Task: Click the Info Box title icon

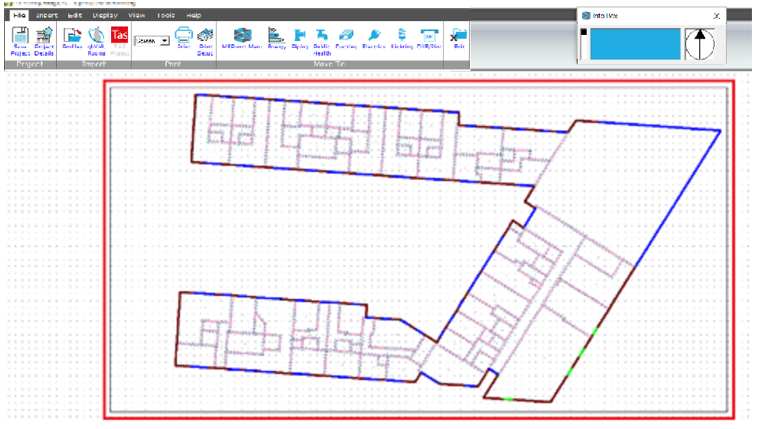Action: [x=586, y=15]
